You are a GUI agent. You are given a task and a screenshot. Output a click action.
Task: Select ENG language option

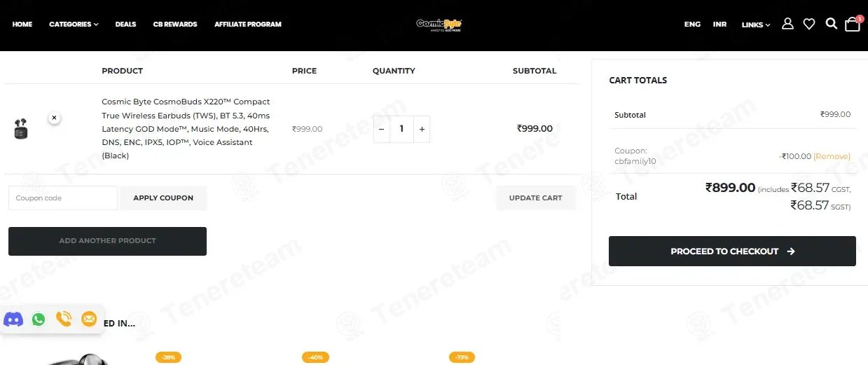click(x=692, y=25)
